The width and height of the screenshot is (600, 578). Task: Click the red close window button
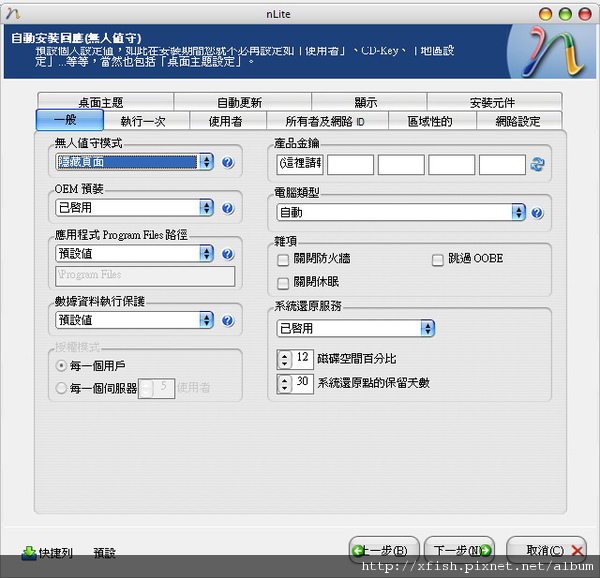pyautogui.click(x=585, y=14)
